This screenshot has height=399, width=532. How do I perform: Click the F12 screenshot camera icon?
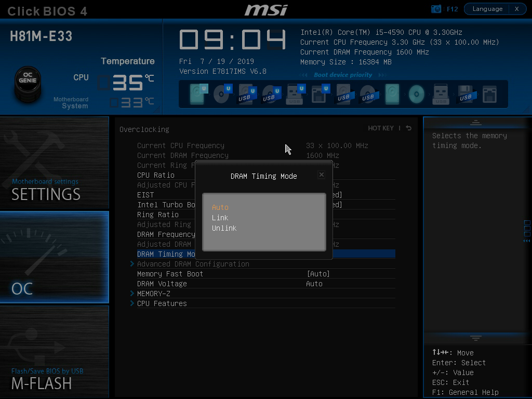[436, 9]
